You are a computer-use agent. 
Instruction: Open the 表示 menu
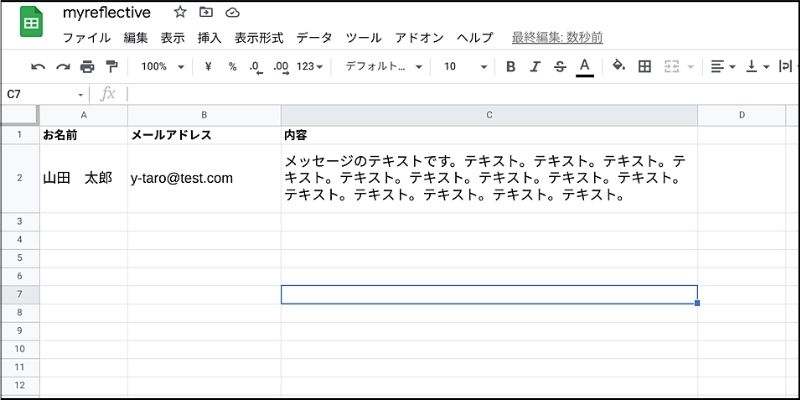[172, 38]
